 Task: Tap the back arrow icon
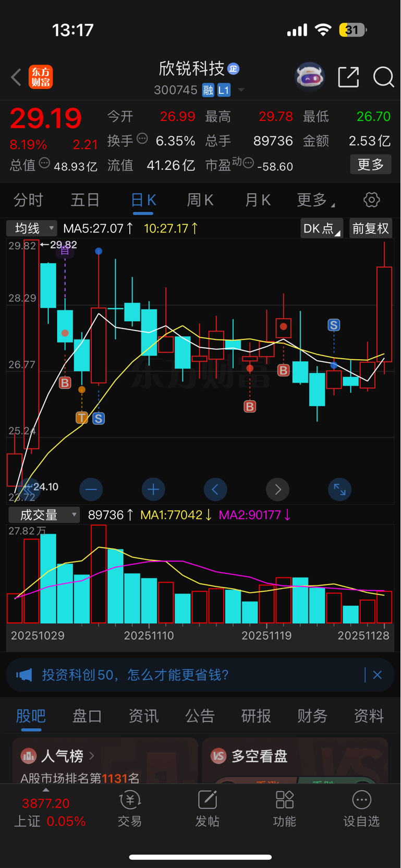(x=16, y=77)
